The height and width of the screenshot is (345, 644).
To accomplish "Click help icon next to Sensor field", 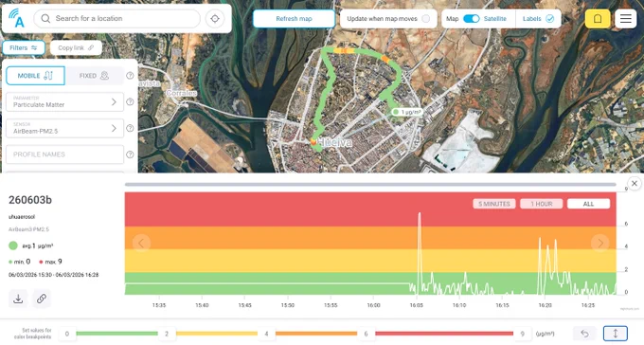I will 130,128.
